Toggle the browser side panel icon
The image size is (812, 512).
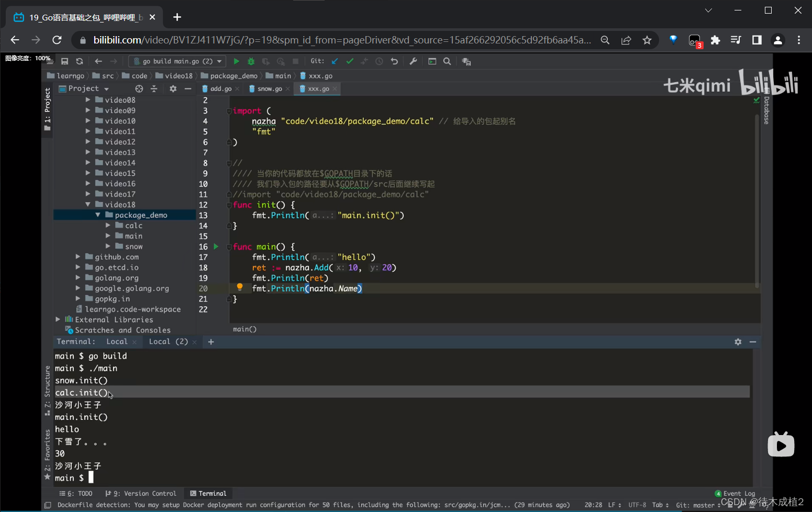[757, 40]
